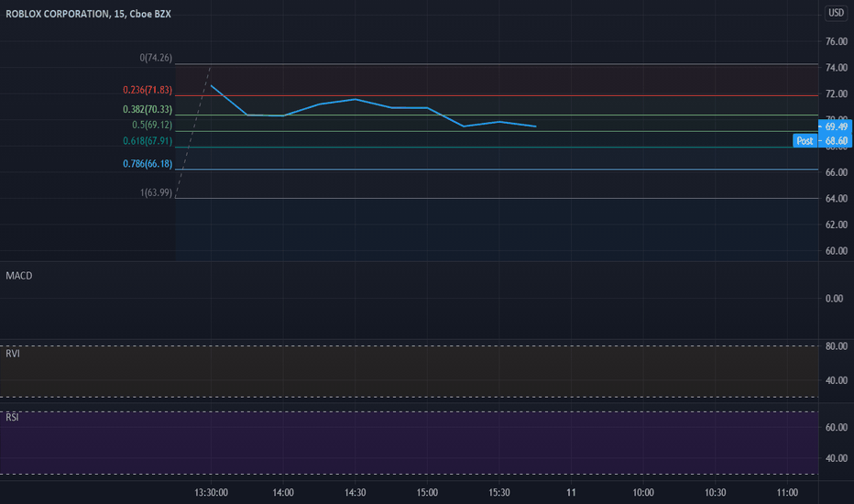
Task: Click the RSI indicator label
Action: click(x=12, y=417)
